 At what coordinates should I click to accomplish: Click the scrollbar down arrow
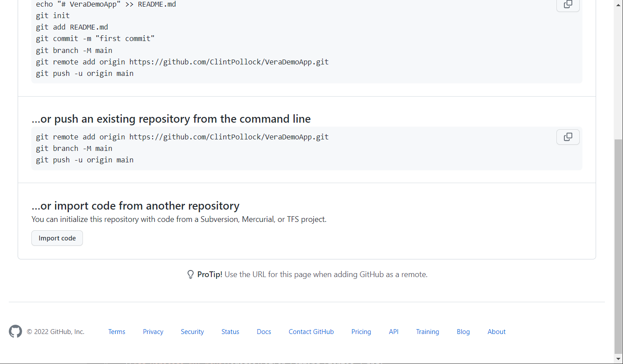[619, 359]
